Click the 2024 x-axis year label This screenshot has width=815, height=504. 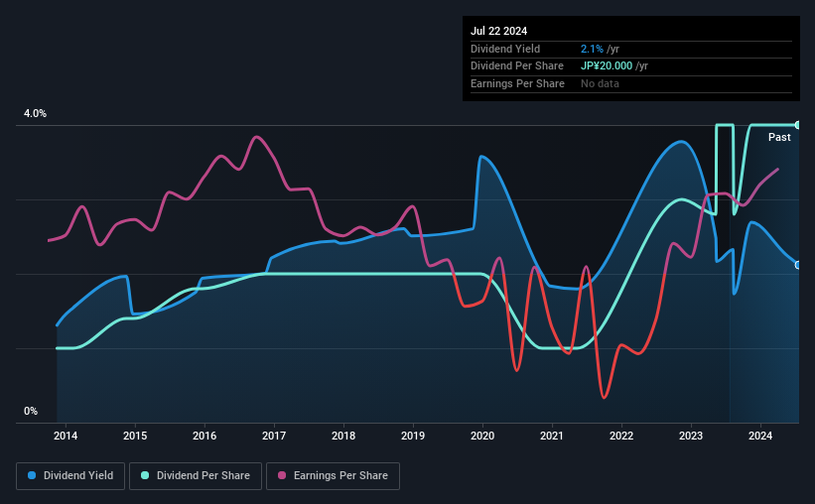(760, 436)
